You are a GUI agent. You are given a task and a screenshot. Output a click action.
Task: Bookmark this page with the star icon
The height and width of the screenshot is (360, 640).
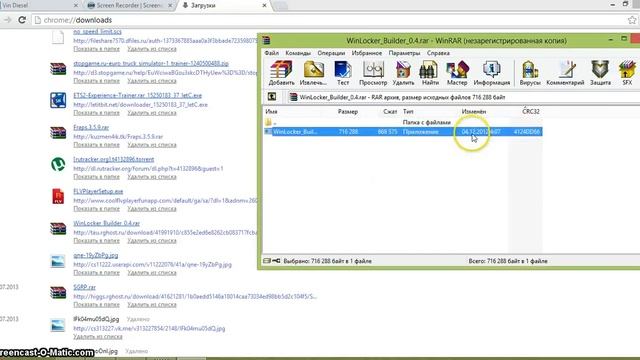pyautogui.click(x=632, y=20)
